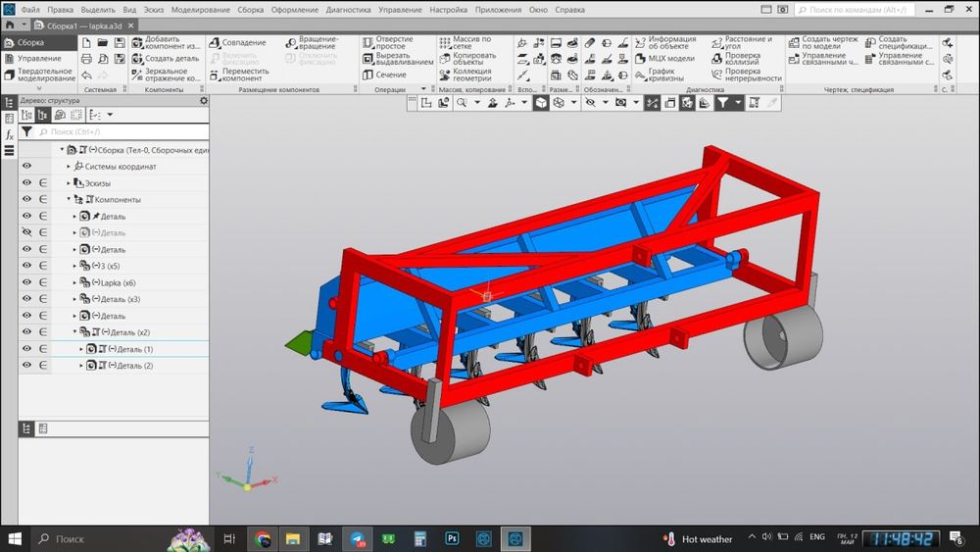Select Вырезать выдавливанием operation
This screenshot has width=980, height=552.
click(398, 59)
